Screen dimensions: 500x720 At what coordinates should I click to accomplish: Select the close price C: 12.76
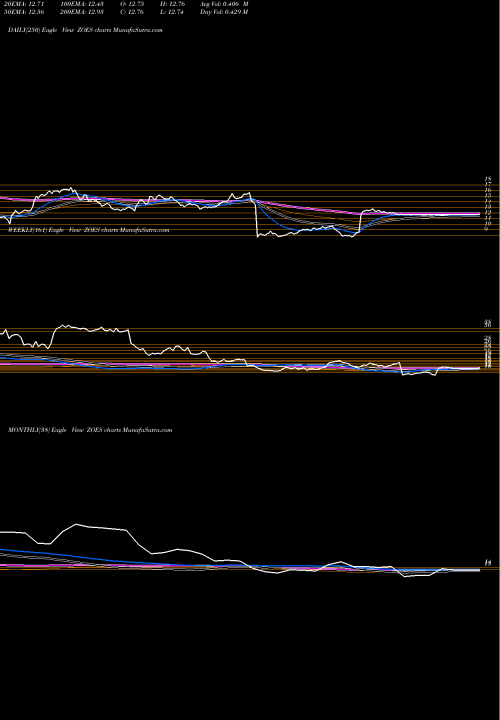[132, 12]
